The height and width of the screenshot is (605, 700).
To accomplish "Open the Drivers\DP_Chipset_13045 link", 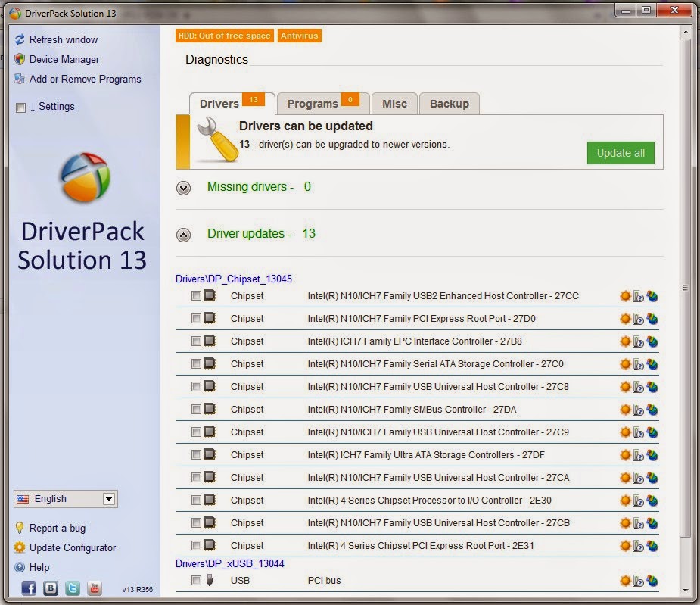I will click(234, 279).
